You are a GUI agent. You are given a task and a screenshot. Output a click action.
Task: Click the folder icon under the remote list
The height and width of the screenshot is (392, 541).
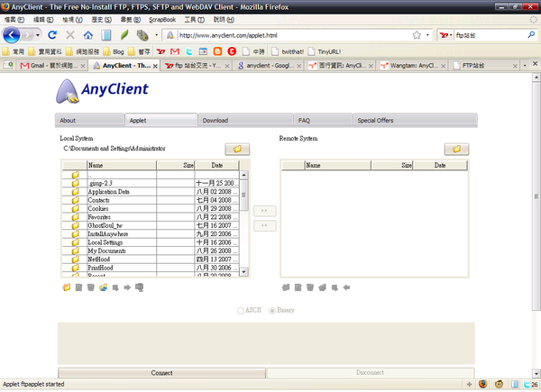[x=286, y=287]
